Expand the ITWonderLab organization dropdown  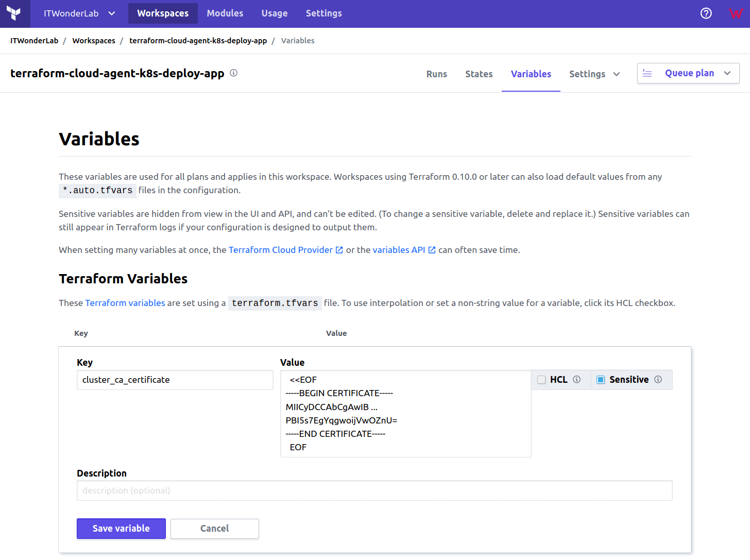tap(79, 13)
